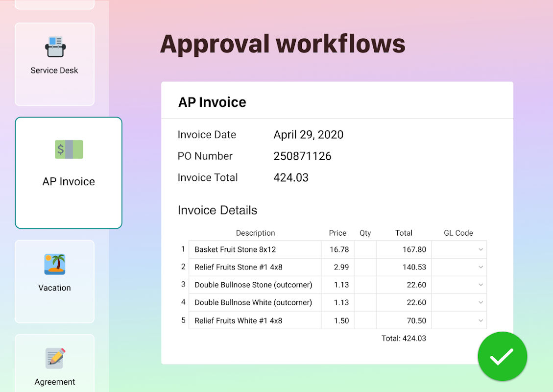Click the Service Desk typewriter icon
Screen dimensions: 553x392
coord(55,47)
